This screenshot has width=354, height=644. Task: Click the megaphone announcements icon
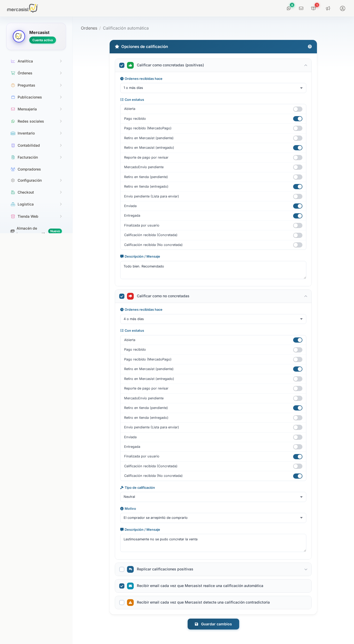point(328,8)
